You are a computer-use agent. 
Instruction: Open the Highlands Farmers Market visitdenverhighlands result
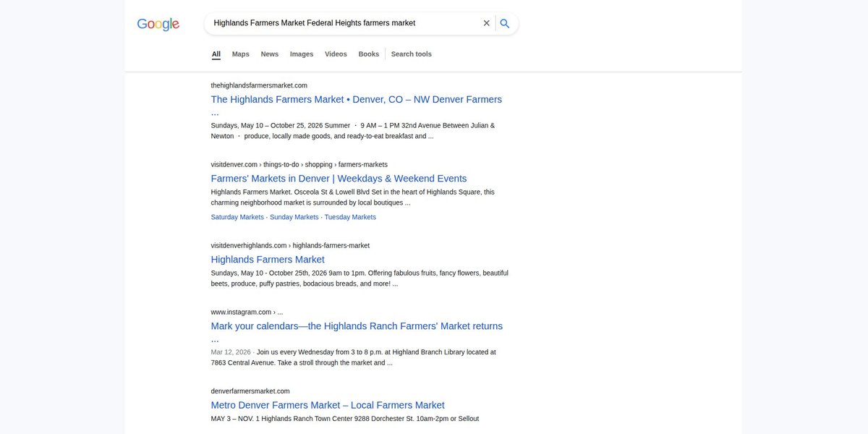[268, 260]
